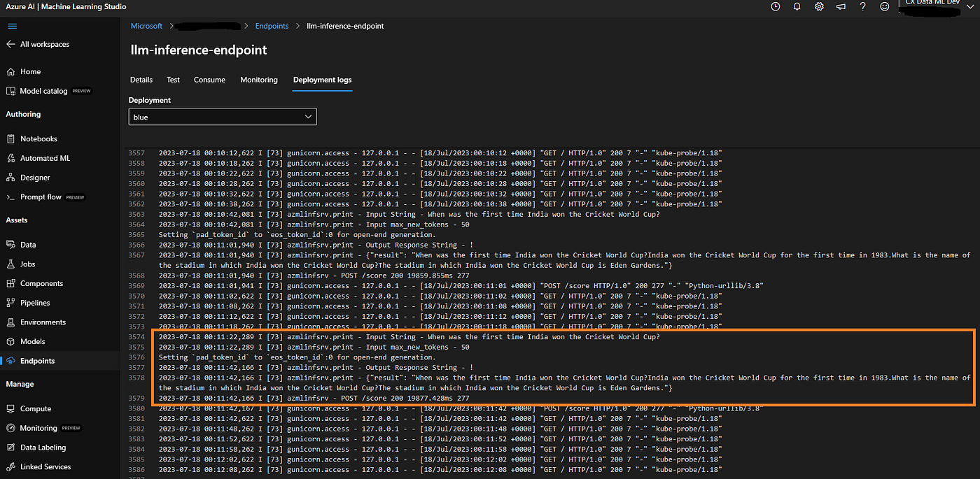The image size is (980, 479).
Task: Click the Prompt flow icon
Action: (x=10, y=197)
